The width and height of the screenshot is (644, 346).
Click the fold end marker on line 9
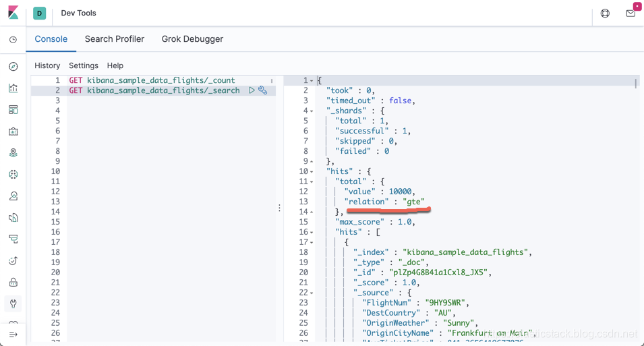(x=312, y=161)
